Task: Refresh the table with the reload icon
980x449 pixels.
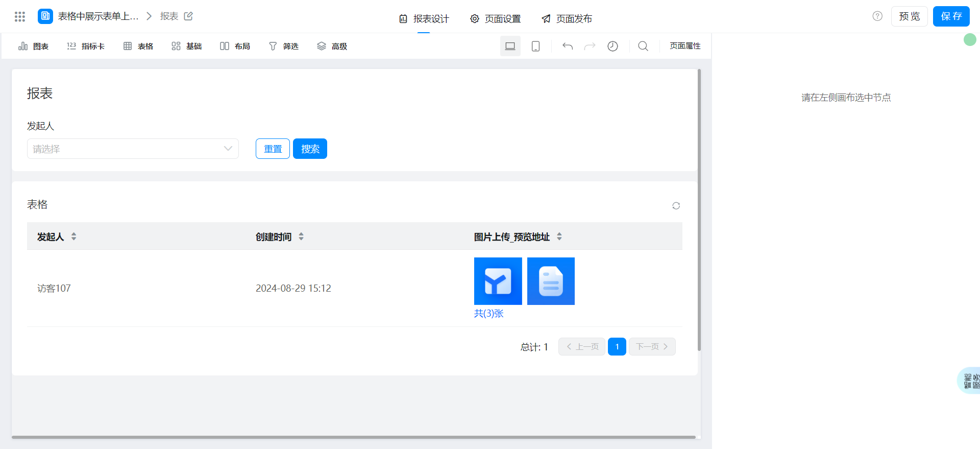Action: point(676,206)
